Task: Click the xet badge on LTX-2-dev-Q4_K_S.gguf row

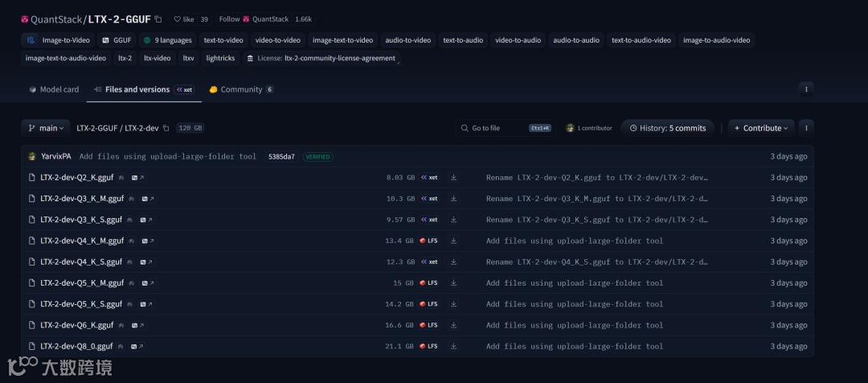Action: 429,262
